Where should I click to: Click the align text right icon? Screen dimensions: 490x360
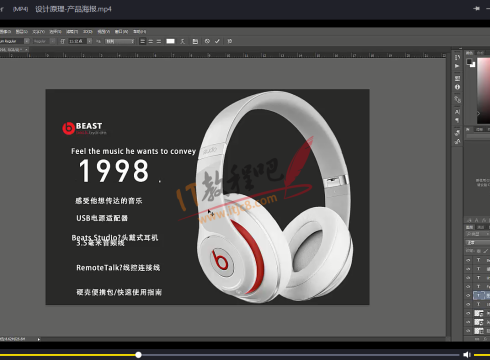[159, 41]
